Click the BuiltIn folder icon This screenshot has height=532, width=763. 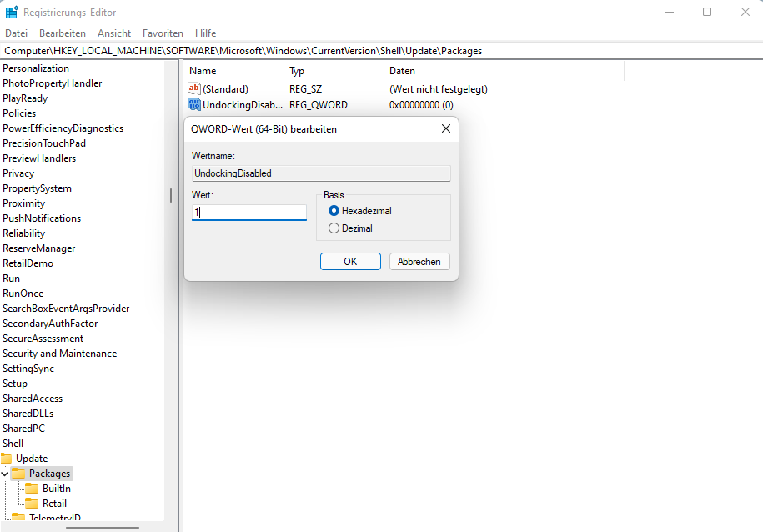coord(32,488)
